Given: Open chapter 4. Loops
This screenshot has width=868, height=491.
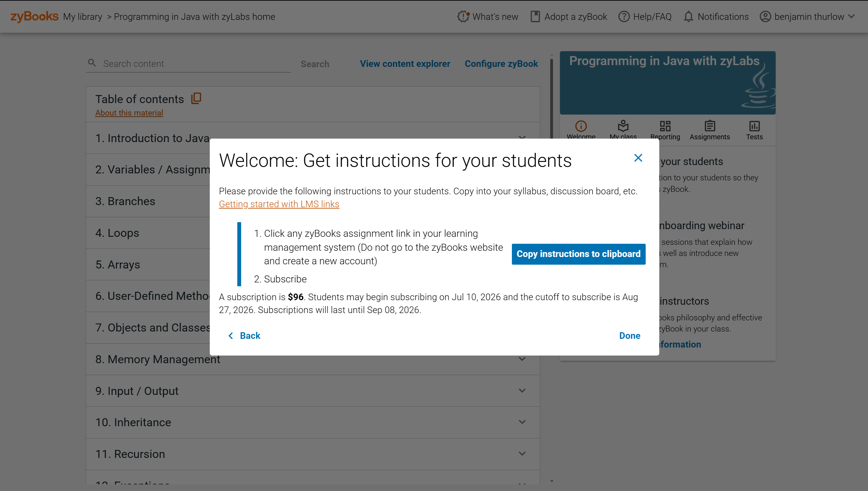Looking at the screenshot, I should click(117, 233).
